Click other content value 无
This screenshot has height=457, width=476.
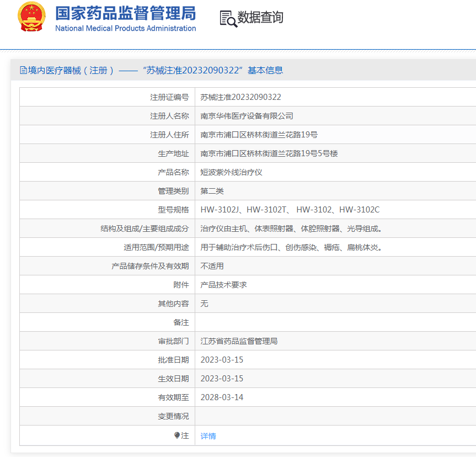tap(204, 304)
